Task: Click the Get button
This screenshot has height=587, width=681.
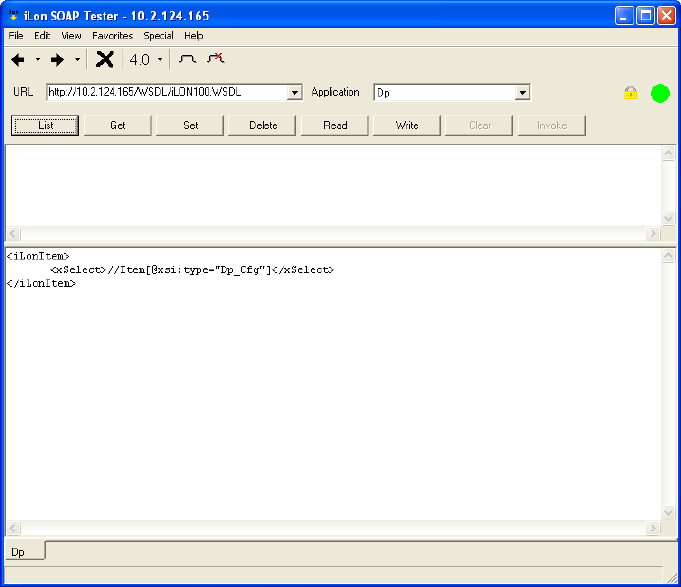Action: [x=117, y=125]
